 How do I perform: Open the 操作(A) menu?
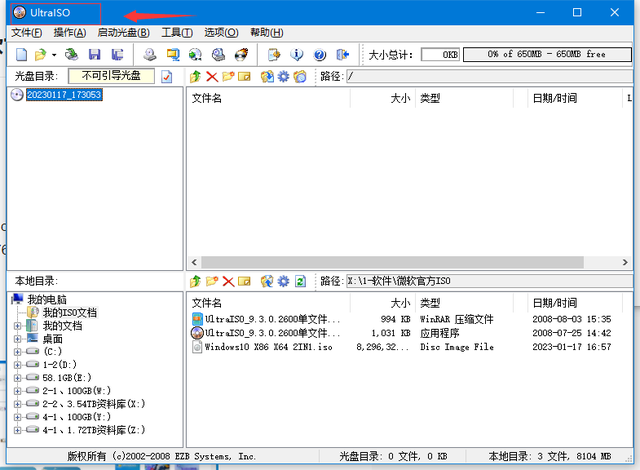click(x=70, y=32)
